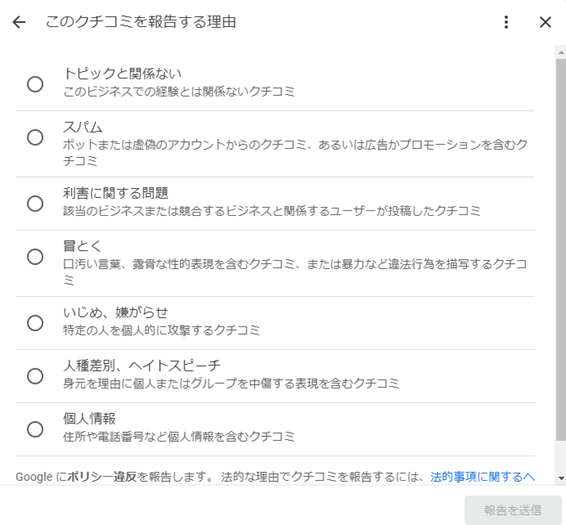Screen dimensions: 566x525
Task: Click the スパム description text
Action: point(295,153)
